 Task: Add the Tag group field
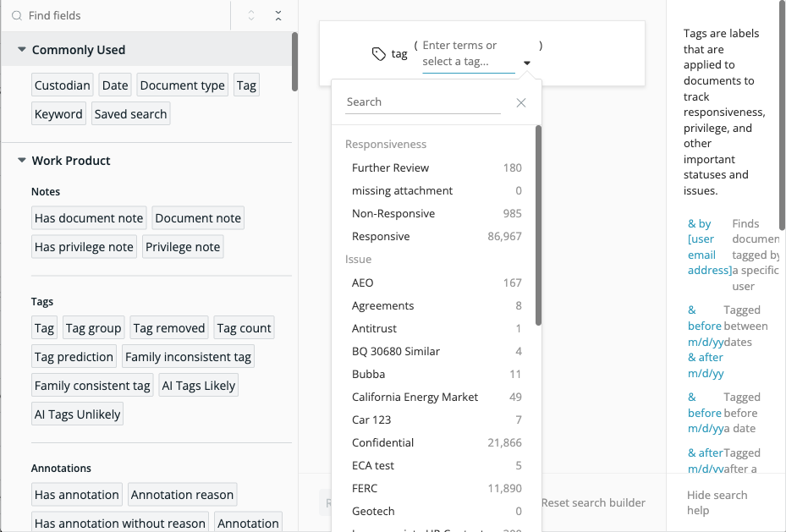[94, 327]
